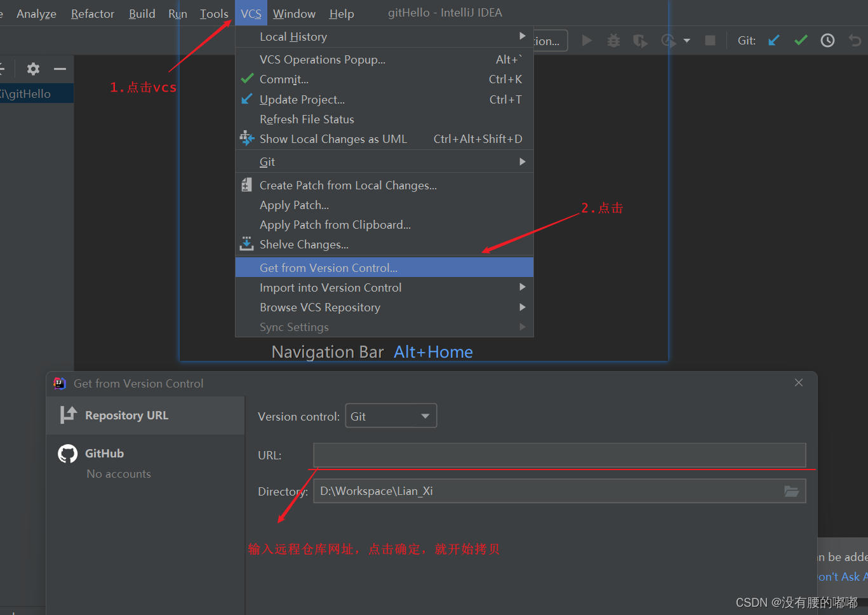Open project panel settings gear
The image size is (868, 615).
(33, 69)
